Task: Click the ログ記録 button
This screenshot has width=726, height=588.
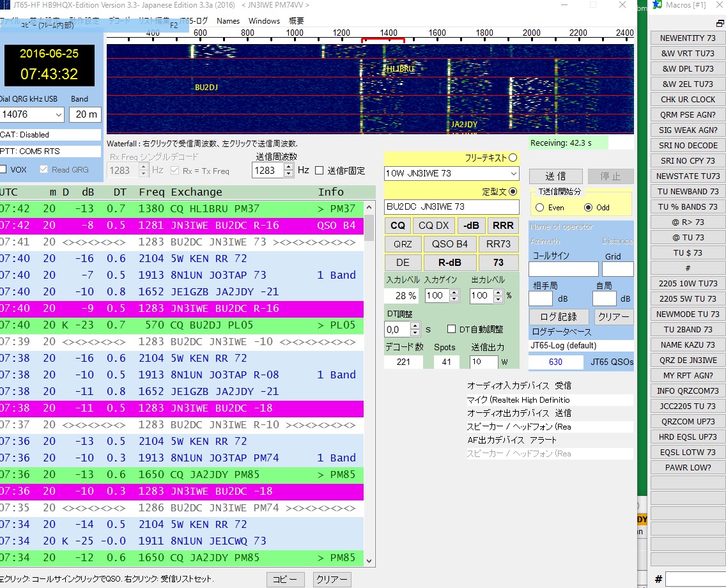Action: (x=559, y=316)
